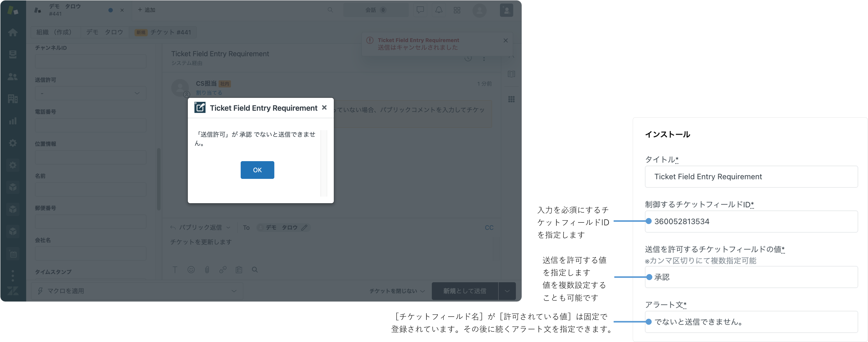This screenshot has width=868, height=342.
Task: Click the CC link in the reply editor
Action: point(489,228)
